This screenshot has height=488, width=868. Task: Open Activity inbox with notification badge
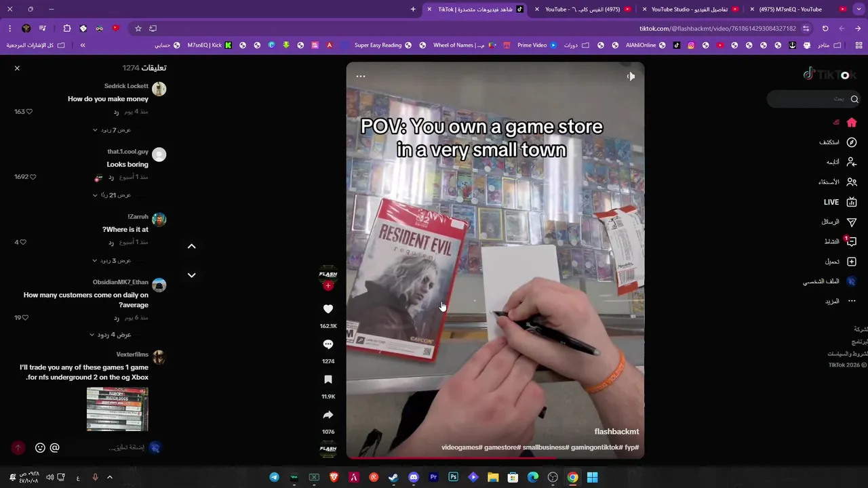tap(851, 241)
